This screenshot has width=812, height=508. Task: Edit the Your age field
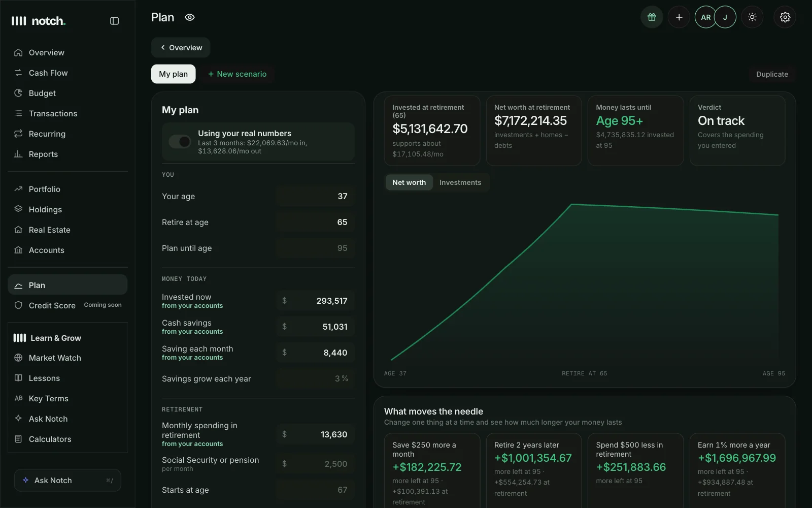(316, 196)
